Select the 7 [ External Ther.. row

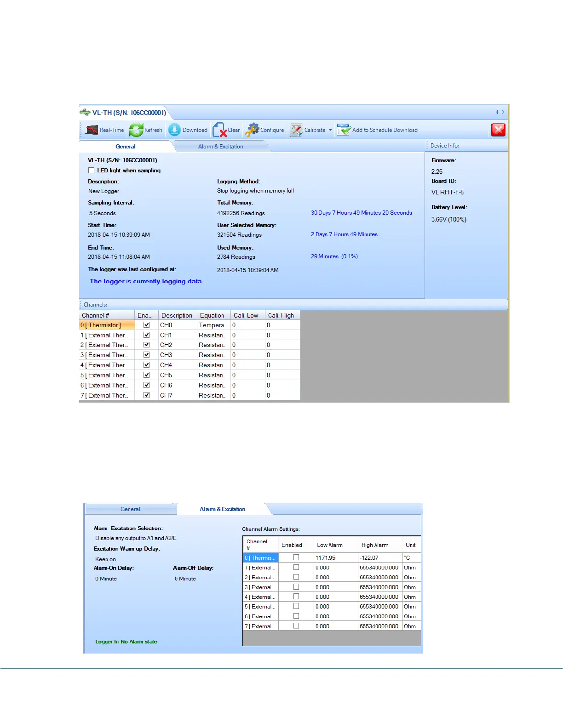tap(107, 395)
